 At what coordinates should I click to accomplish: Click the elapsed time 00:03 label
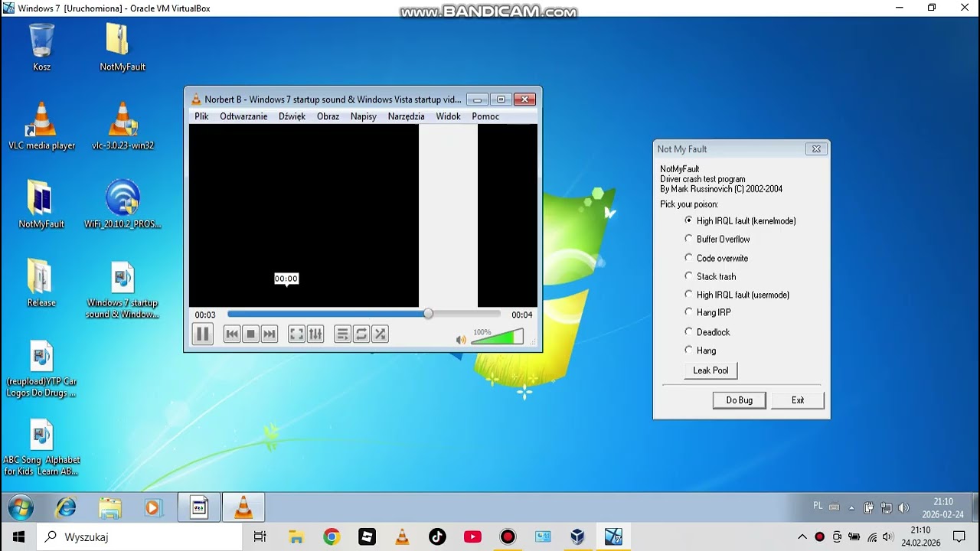205,315
